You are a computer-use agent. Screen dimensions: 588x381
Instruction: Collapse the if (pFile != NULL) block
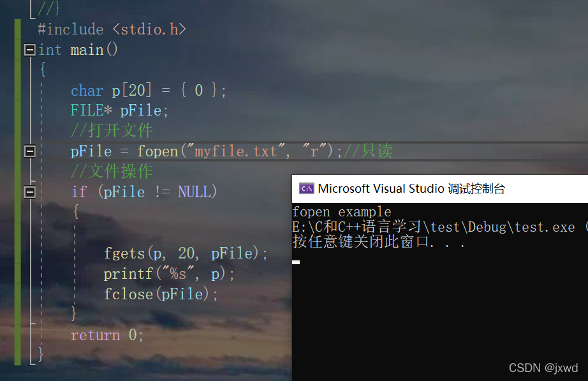pyautogui.click(x=29, y=192)
